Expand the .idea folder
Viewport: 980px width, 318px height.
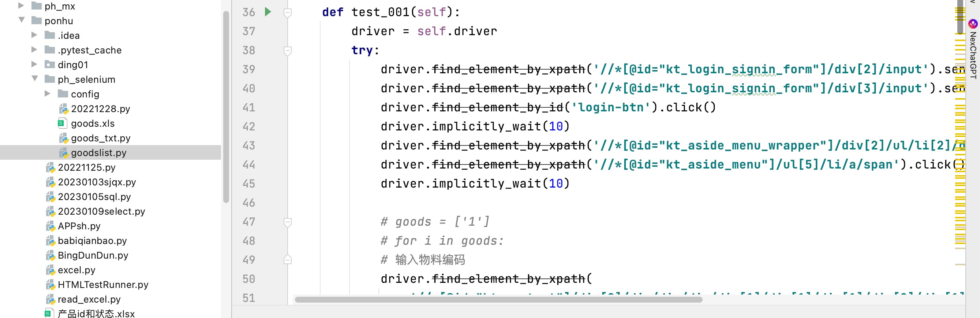click(34, 35)
